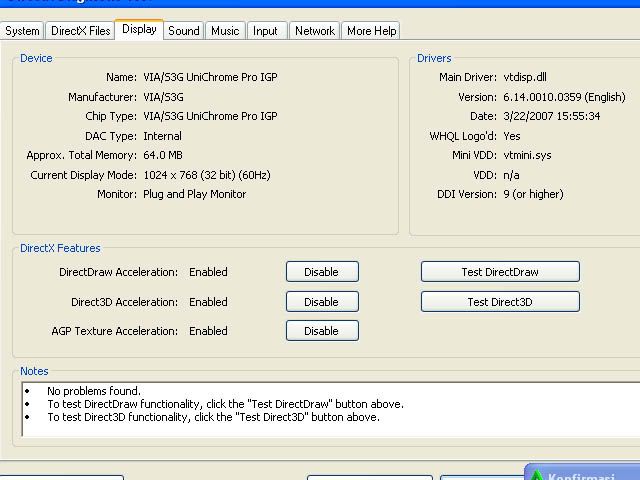
Task: Click the VDD value n/a
Action: 511,175
